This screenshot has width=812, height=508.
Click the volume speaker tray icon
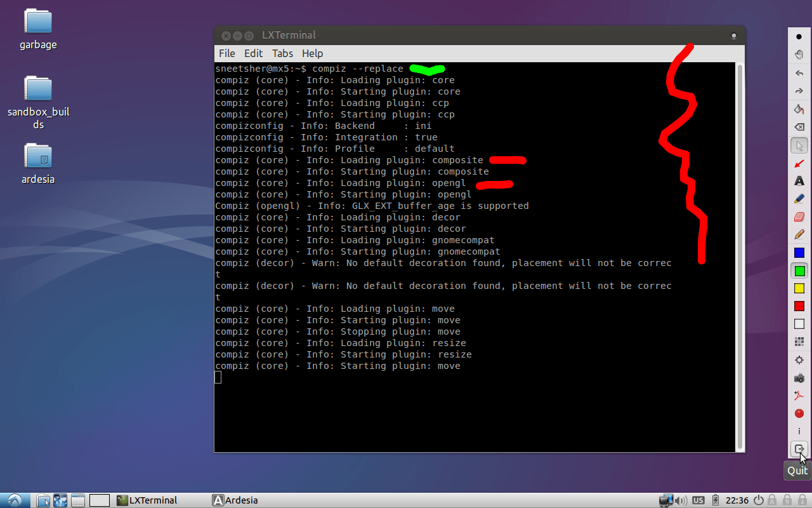point(682,500)
